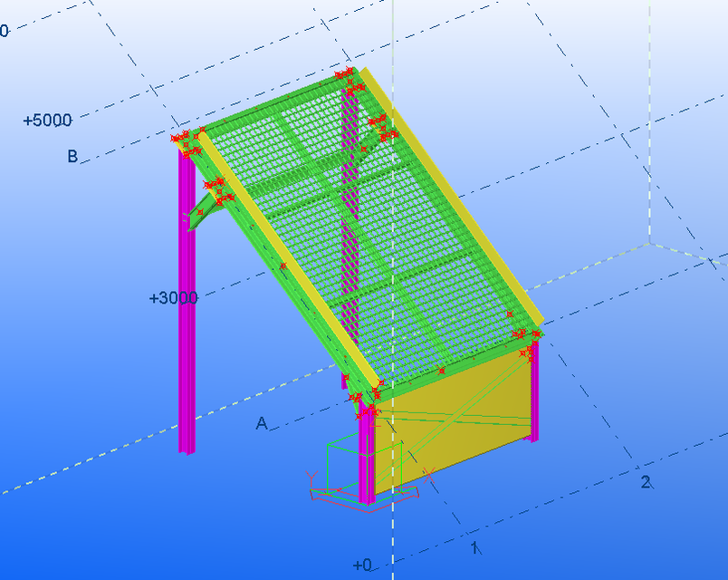Select grid label B on the left
Image resolution: width=728 pixels, height=580 pixels.
pyautogui.click(x=71, y=158)
